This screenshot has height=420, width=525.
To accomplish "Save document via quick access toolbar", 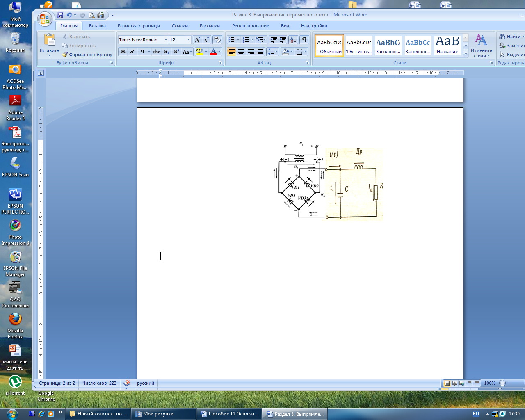I will 60,15.
